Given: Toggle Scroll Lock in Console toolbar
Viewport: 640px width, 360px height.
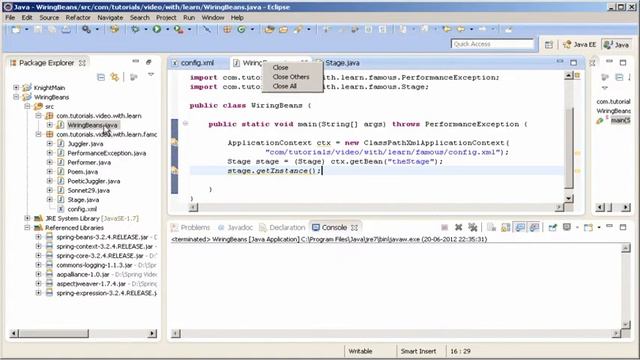Looking at the screenshot, I should point(506,227).
